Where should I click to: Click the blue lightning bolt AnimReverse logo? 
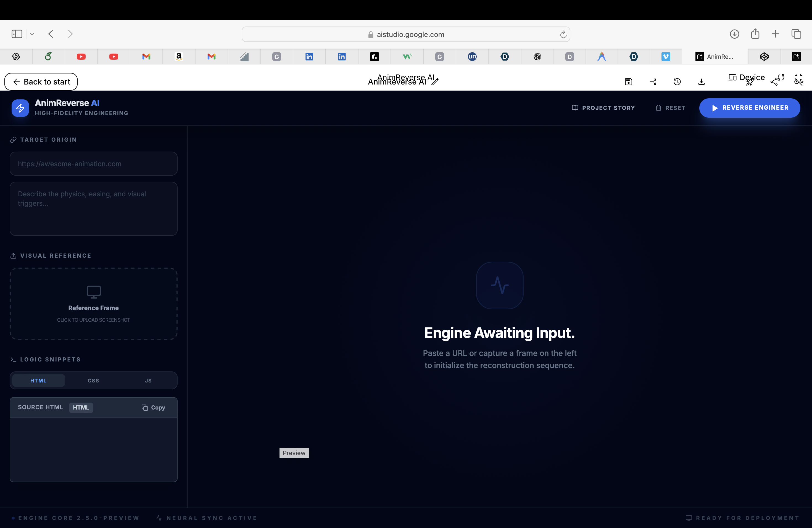(20, 108)
